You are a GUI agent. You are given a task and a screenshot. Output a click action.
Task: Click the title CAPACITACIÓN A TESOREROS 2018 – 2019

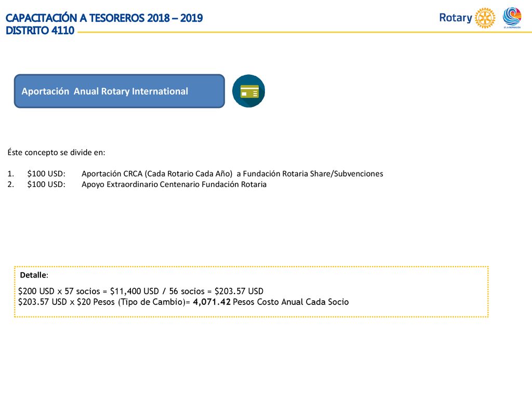tap(104, 18)
